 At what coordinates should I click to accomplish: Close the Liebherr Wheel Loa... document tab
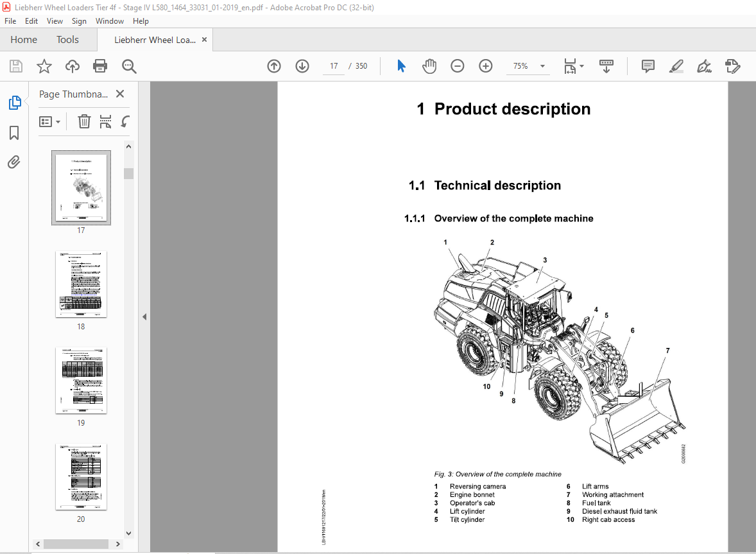[205, 40]
